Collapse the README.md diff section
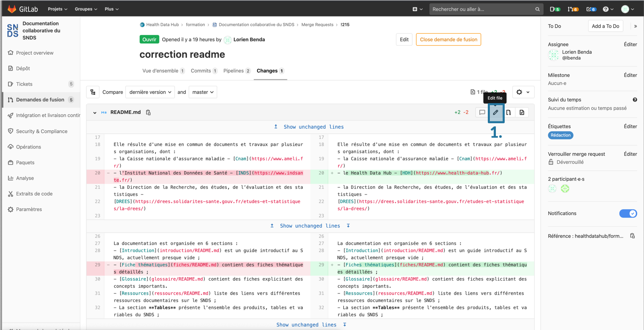The image size is (644, 330). (x=95, y=113)
